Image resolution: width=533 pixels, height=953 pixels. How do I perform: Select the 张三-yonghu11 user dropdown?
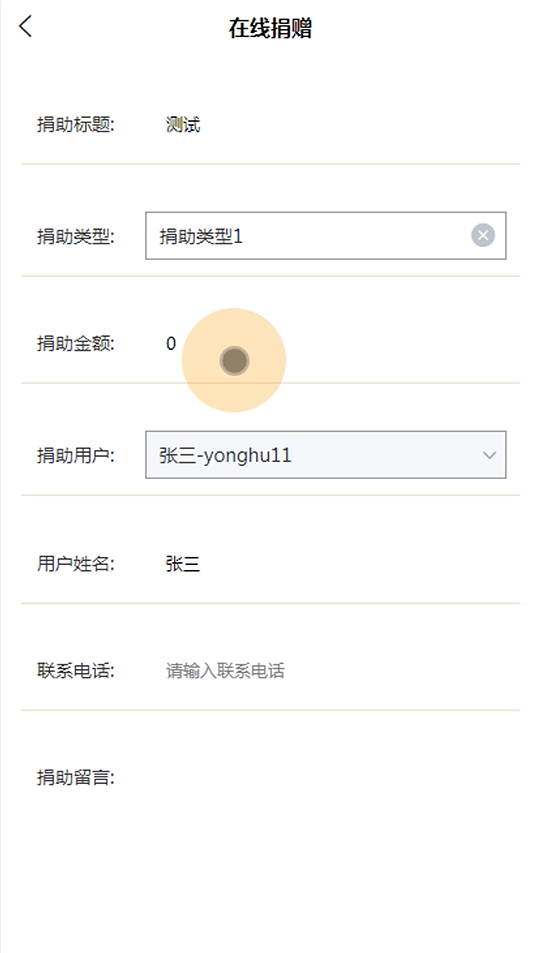click(325, 455)
